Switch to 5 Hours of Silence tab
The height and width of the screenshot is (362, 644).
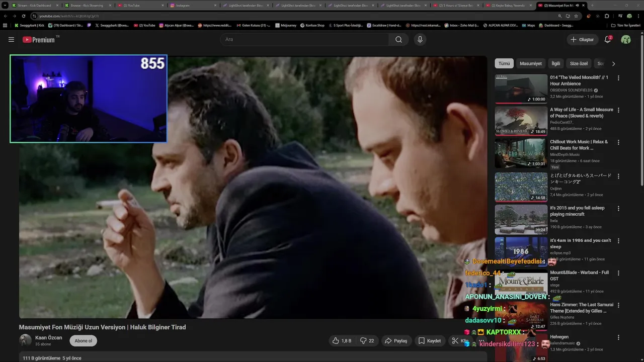455,6
